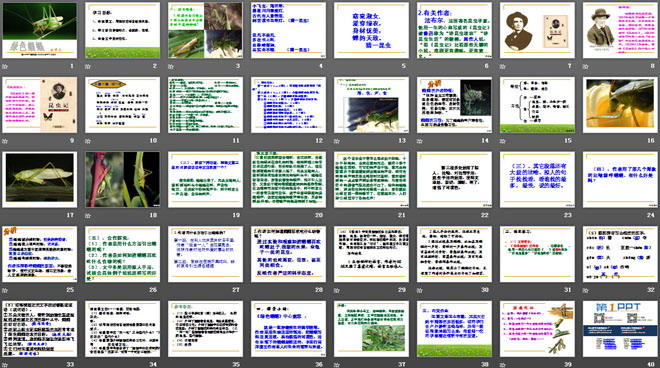The width and height of the screenshot is (660, 368).
Task: Select slide 40 with 第1PPT logo
Action: (620, 328)
